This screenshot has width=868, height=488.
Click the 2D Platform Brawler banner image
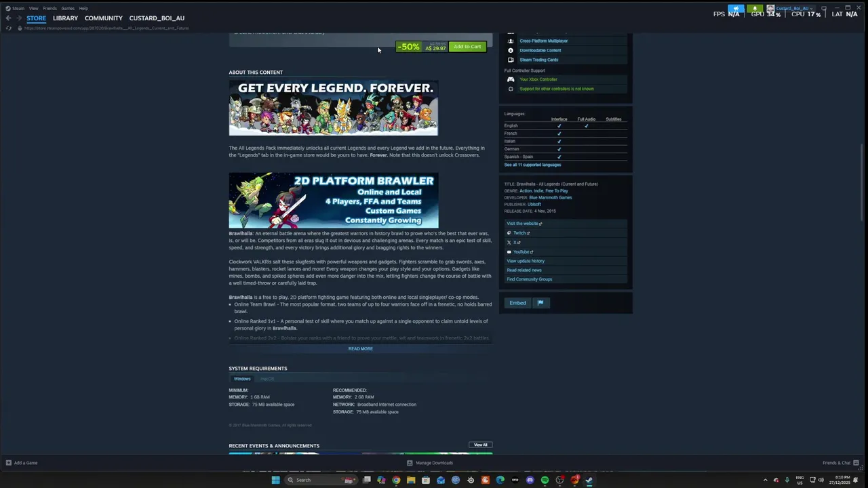tap(334, 201)
